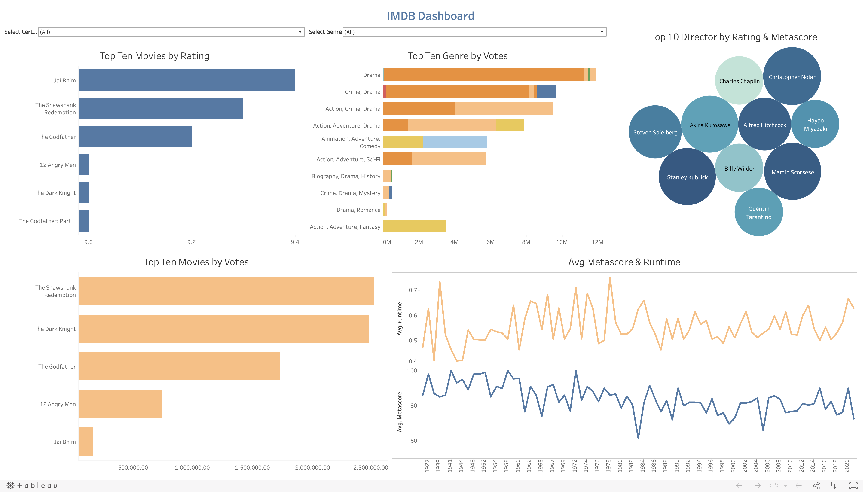
Task: Click the Select Cert dropdown arrow
Action: click(x=300, y=32)
